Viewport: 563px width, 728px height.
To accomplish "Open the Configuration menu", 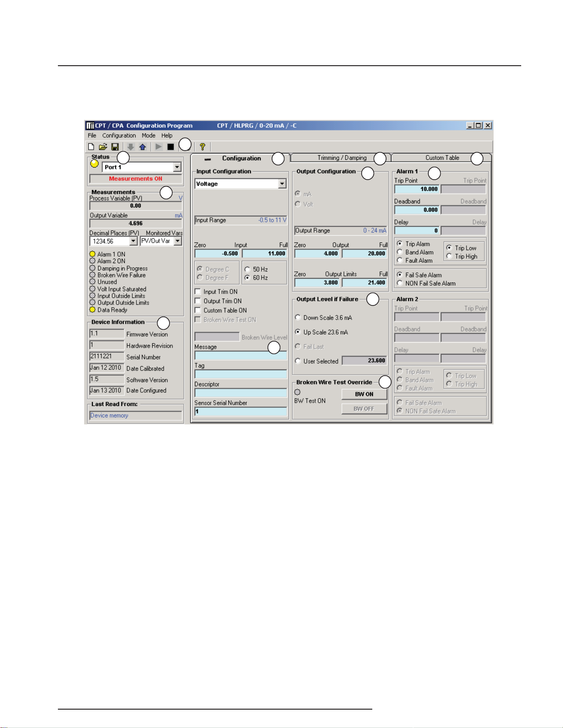I will [x=119, y=135].
